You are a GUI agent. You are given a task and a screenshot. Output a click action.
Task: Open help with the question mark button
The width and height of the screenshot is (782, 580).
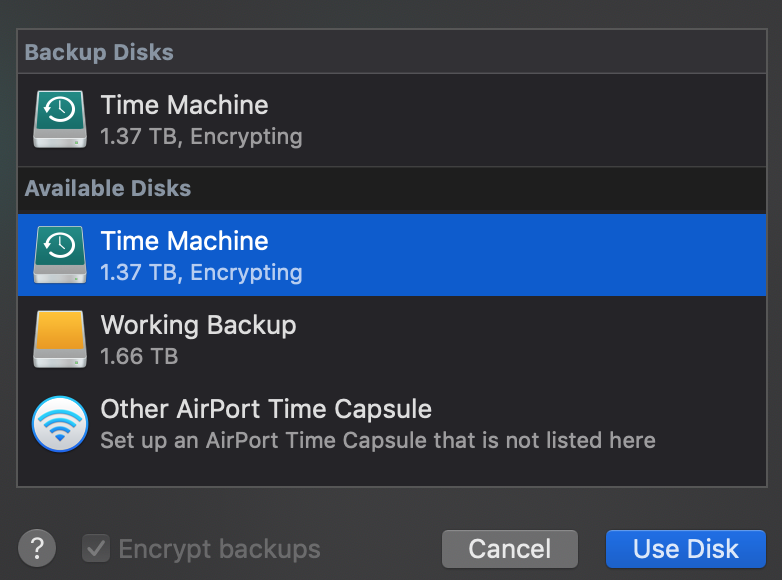click(x=37, y=548)
